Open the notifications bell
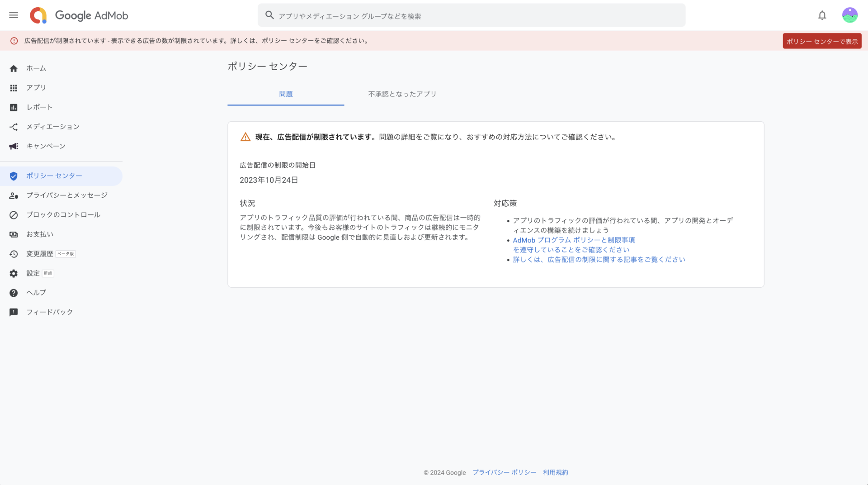This screenshot has height=485, width=868. click(822, 15)
